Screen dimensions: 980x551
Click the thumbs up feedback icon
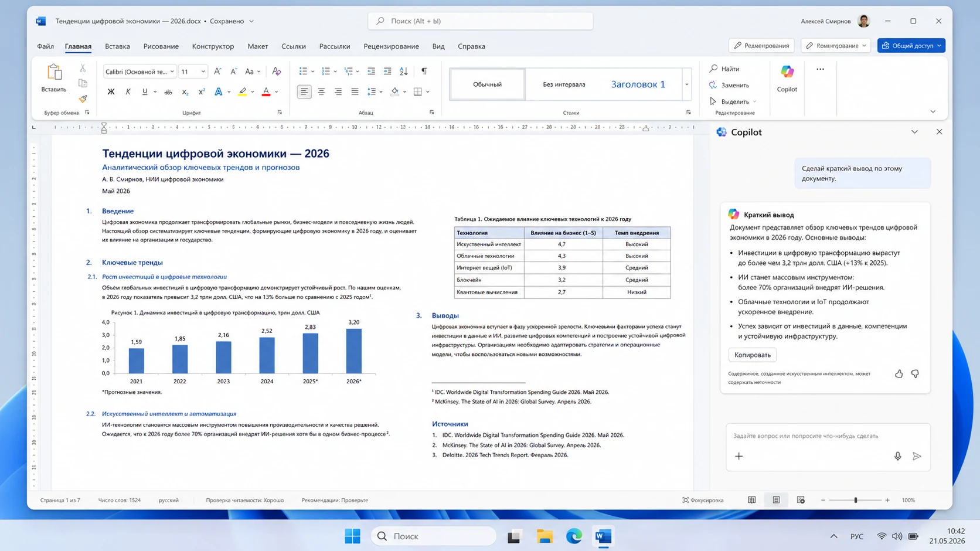(899, 374)
